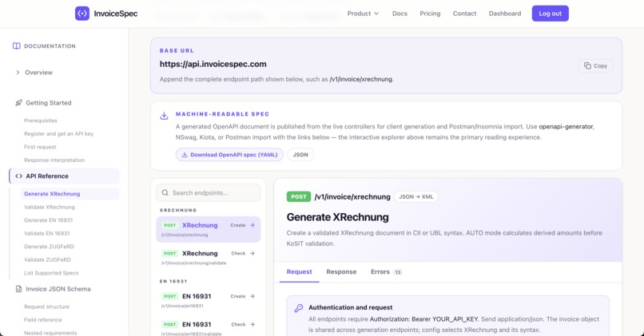644x336 pixels.
Task: Click the download icon beside Machine-Readable Spec
Action: tap(164, 116)
